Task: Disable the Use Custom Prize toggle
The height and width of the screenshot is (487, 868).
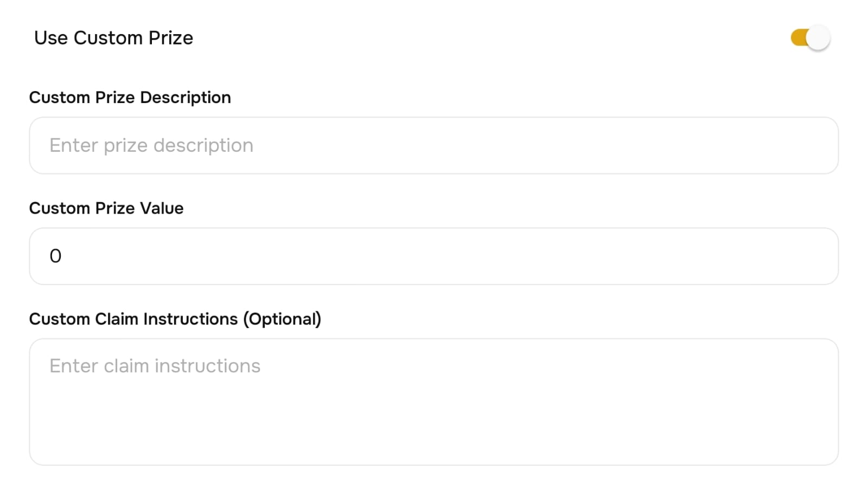Action: tap(810, 38)
